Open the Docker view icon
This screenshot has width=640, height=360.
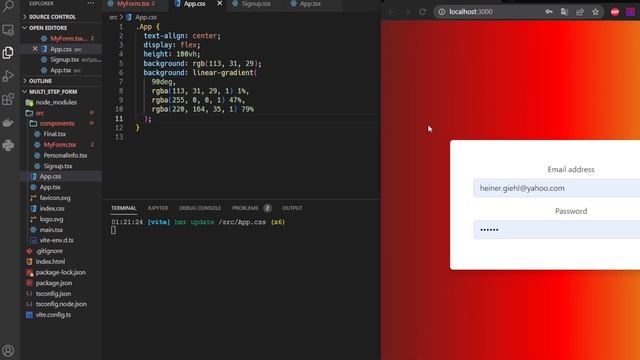click(x=8, y=122)
